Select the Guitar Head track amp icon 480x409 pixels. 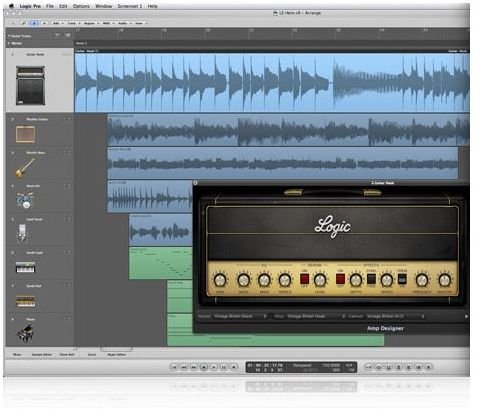30,85
